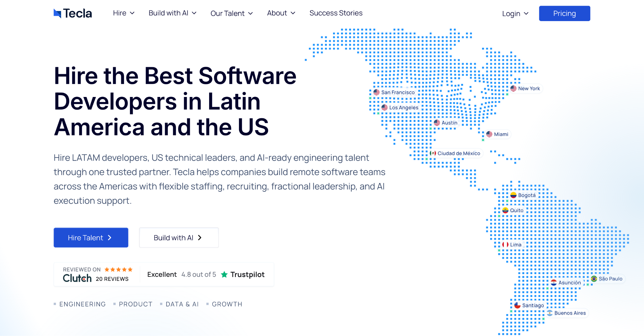The height and width of the screenshot is (336, 644).
Task: Click the orange Clutch rating stars
Action: (x=119, y=270)
